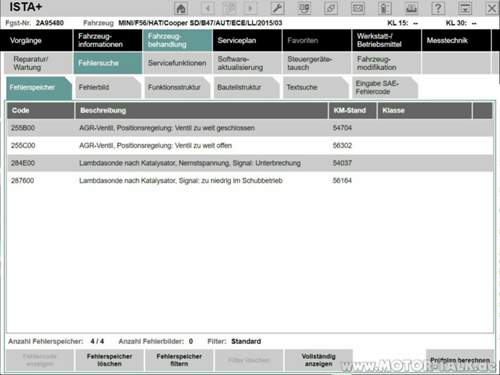Image resolution: width=500 pixels, height=375 pixels.
Task: Select the 287600 Lambdasonde fault row
Action: [250, 181]
